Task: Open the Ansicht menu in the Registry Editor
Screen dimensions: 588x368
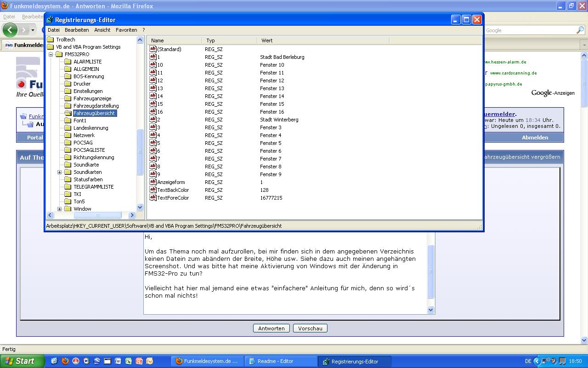Action: click(102, 30)
